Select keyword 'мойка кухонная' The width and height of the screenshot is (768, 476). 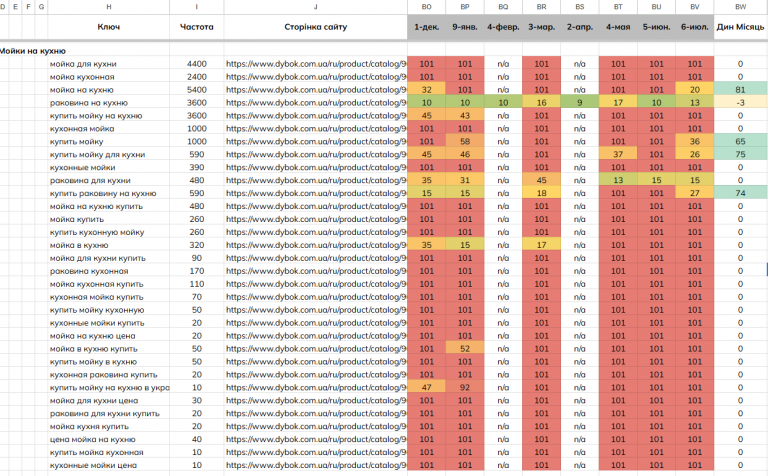pyautogui.click(x=82, y=77)
